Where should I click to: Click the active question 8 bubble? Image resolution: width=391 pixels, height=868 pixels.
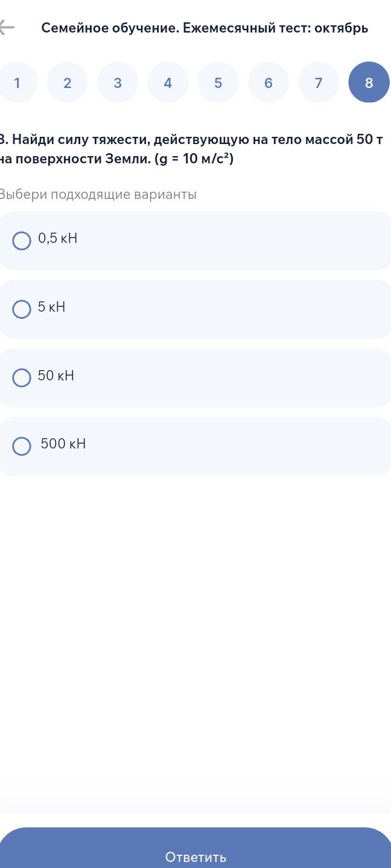(x=369, y=83)
